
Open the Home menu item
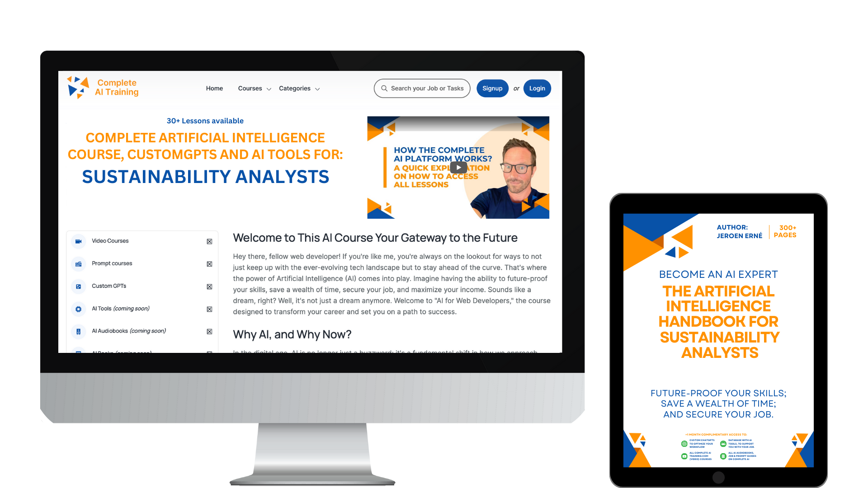pyautogui.click(x=214, y=88)
